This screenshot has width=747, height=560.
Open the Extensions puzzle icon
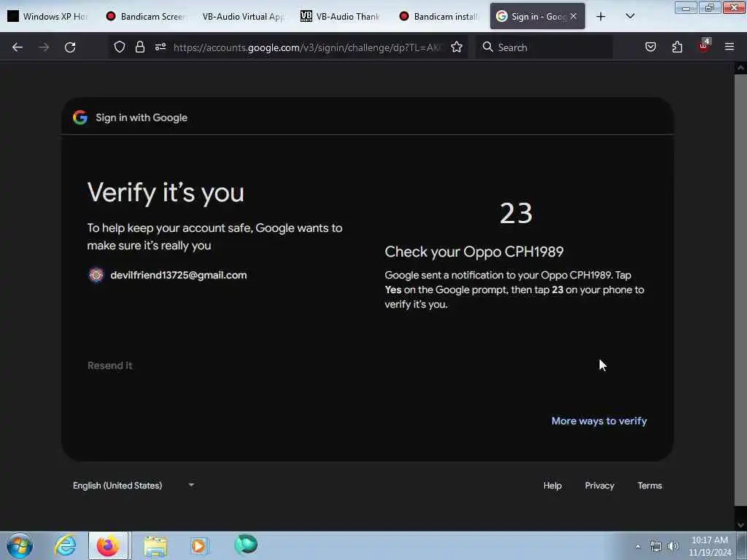[x=677, y=47]
